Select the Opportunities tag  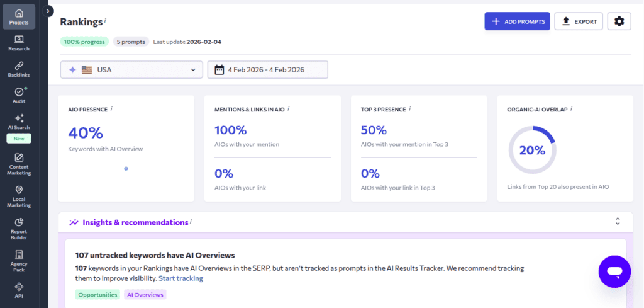pos(97,295)
